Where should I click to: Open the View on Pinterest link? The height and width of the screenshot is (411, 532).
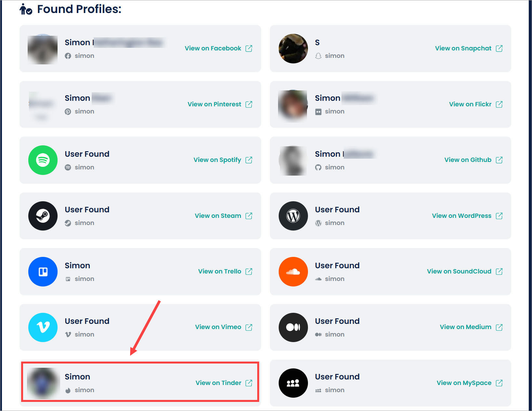[214, 104]
